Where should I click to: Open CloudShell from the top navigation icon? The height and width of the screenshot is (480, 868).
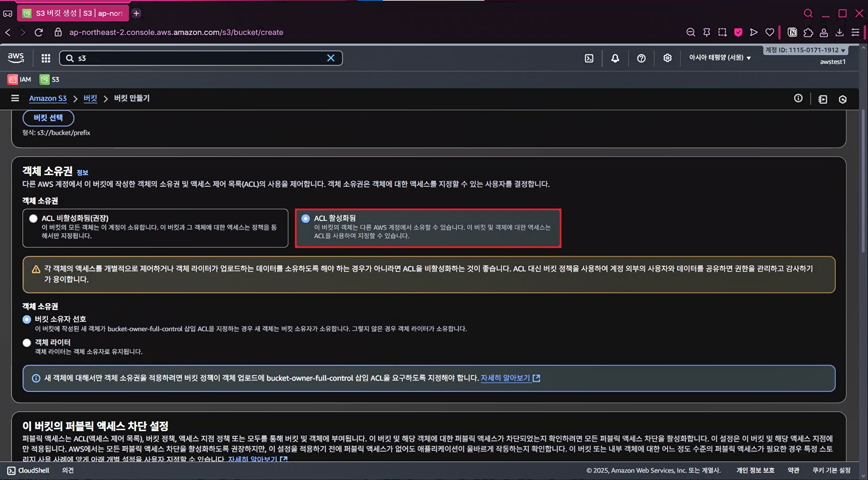pyautogui.click(x=589, y=58)
